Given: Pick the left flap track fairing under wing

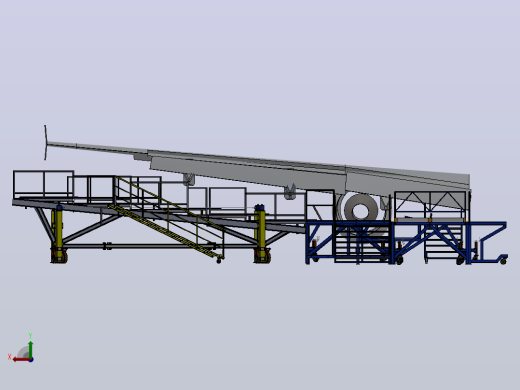Looking at the screenshot, I should (189, 179).
